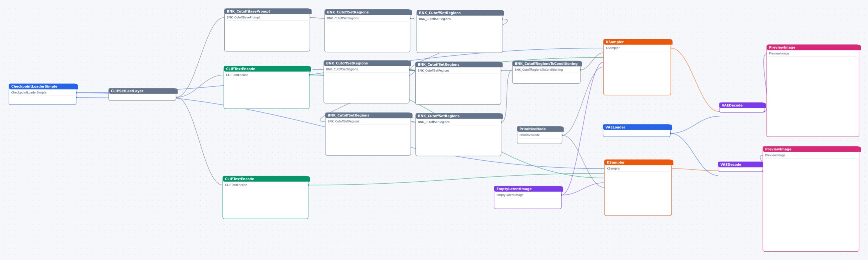The width and height of the screenshot is (868, 260).
Task: Click the PrimitiveNode subtitle text
Action: 529,135
